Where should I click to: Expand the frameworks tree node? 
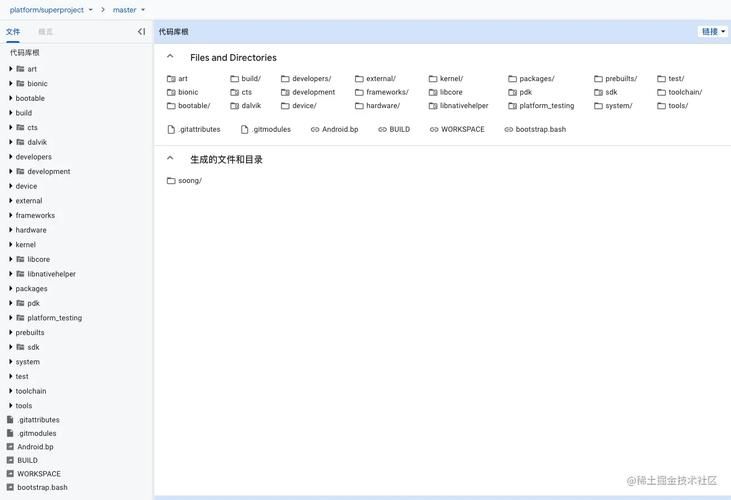(x=10, y=215)
